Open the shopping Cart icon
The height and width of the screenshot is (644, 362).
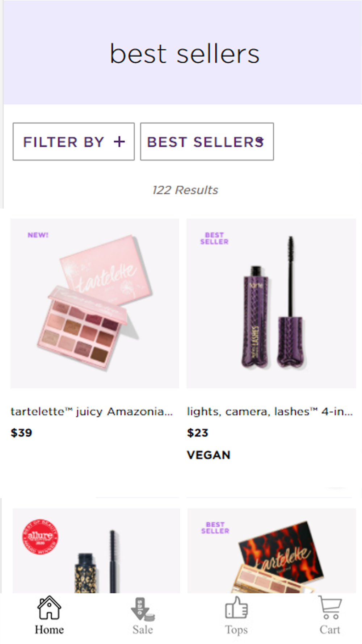coord(330,608)
